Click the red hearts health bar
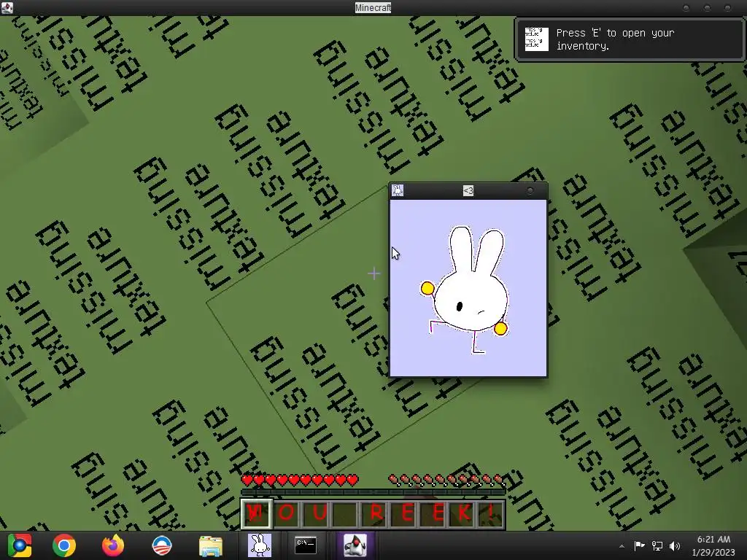 [x=300, y=480]
